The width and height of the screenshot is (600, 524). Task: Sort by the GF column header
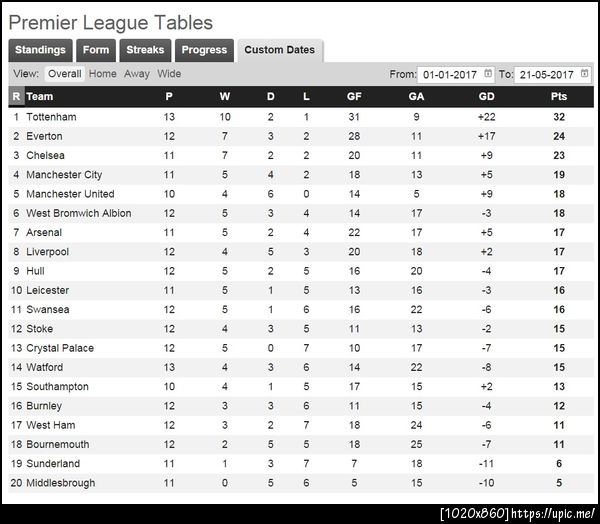click(354, 97)
